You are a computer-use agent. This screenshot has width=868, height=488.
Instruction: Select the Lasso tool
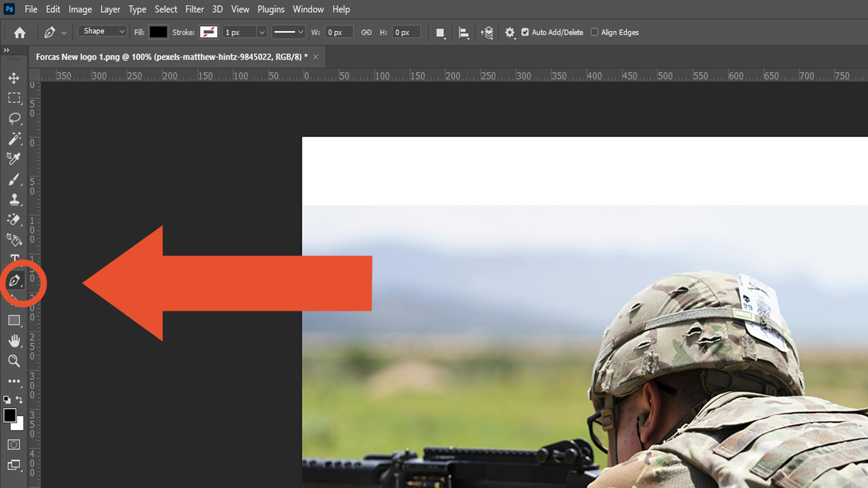(14, 119)
